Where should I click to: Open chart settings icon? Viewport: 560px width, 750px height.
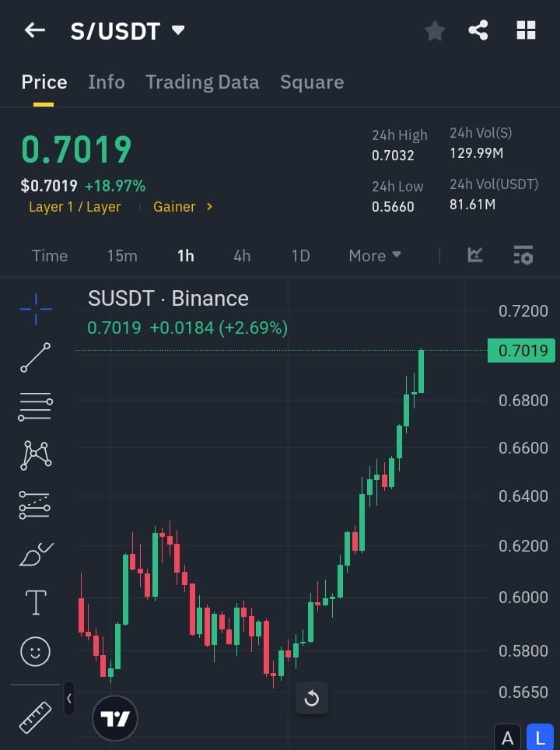pyautogui.click(x=523, y=255)
